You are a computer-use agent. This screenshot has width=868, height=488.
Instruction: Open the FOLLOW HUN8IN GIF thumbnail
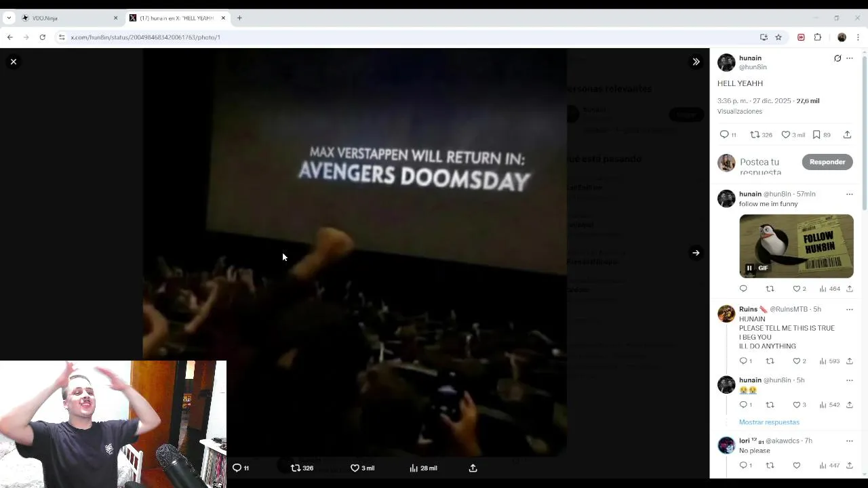796,246
